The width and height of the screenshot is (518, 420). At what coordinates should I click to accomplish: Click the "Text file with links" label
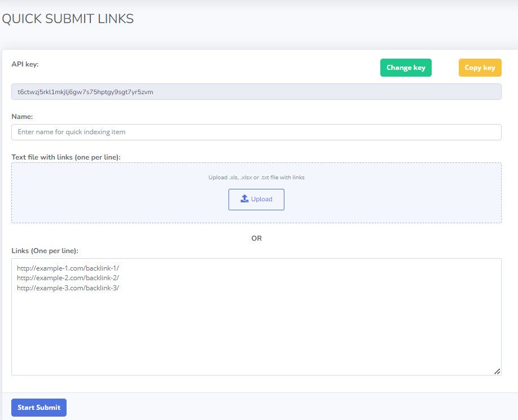point(66,157)
